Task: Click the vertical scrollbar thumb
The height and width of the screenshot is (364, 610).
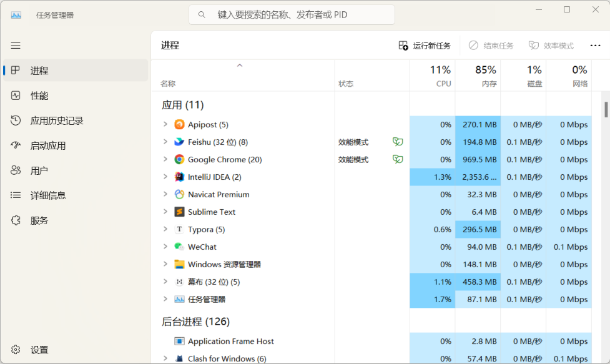Action: [606, 109]
